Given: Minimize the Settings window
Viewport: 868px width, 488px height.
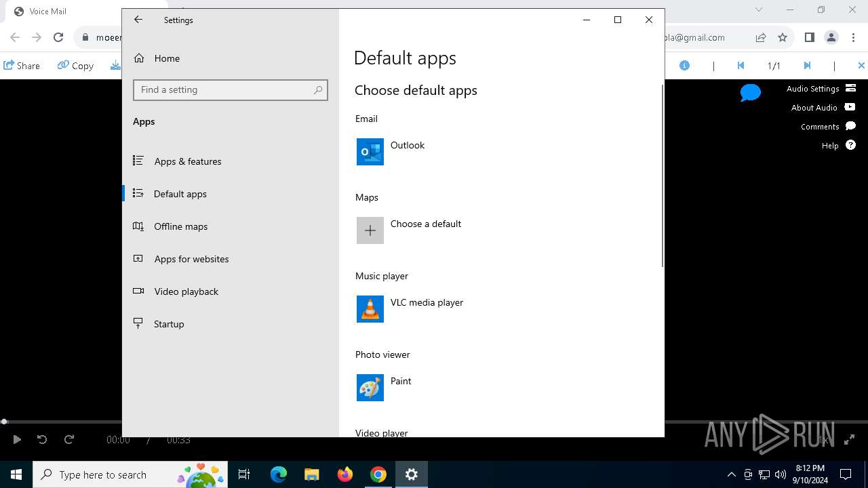Looking at the screenshot, I should [x=587, y=20].
